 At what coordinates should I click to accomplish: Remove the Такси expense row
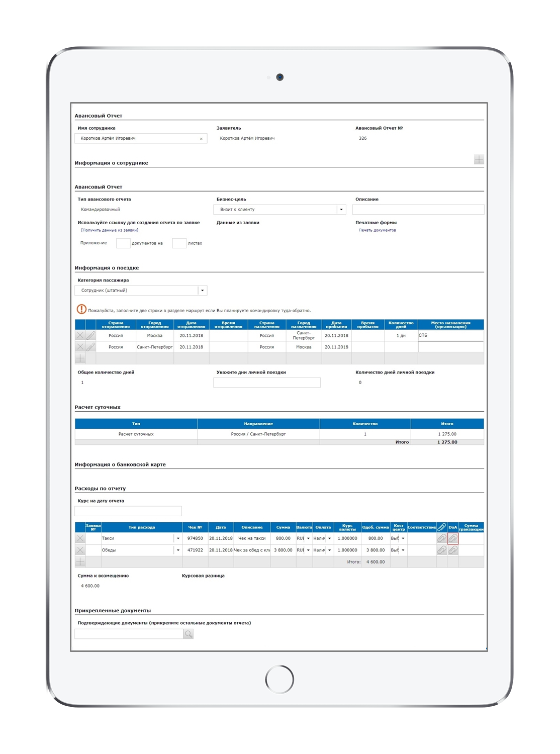click(80, 538)
